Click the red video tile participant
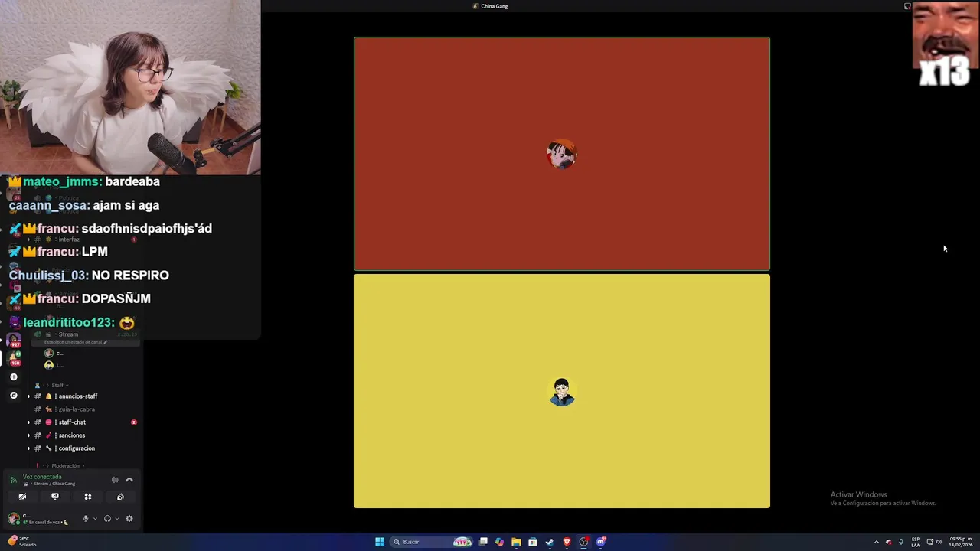 562,154
